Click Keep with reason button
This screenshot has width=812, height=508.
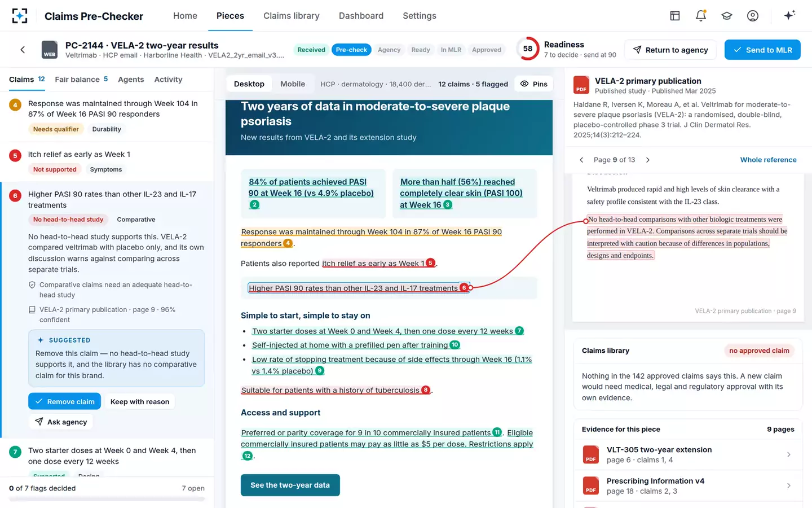[x=140, y=401]
